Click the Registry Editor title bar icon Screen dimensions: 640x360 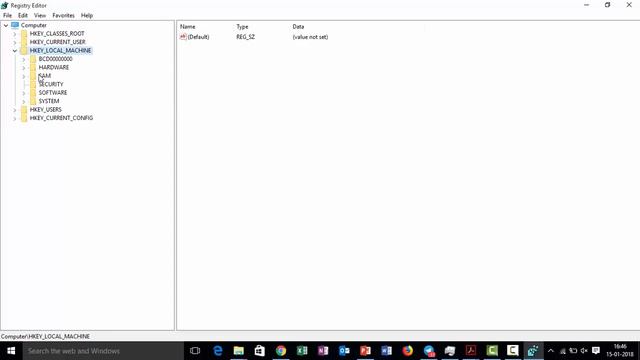[4, 5]
